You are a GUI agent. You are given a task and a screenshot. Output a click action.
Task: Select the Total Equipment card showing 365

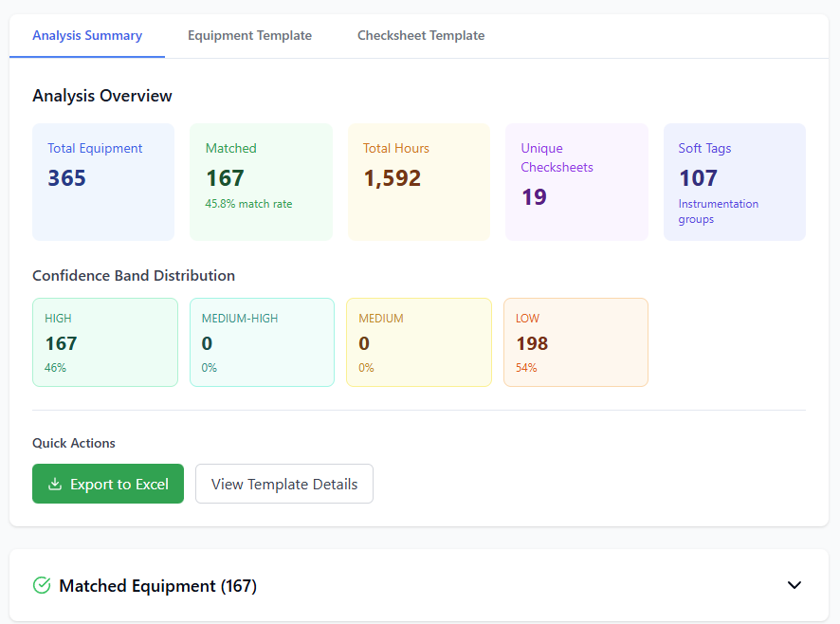pyautogui.click(x=103, y=181)
